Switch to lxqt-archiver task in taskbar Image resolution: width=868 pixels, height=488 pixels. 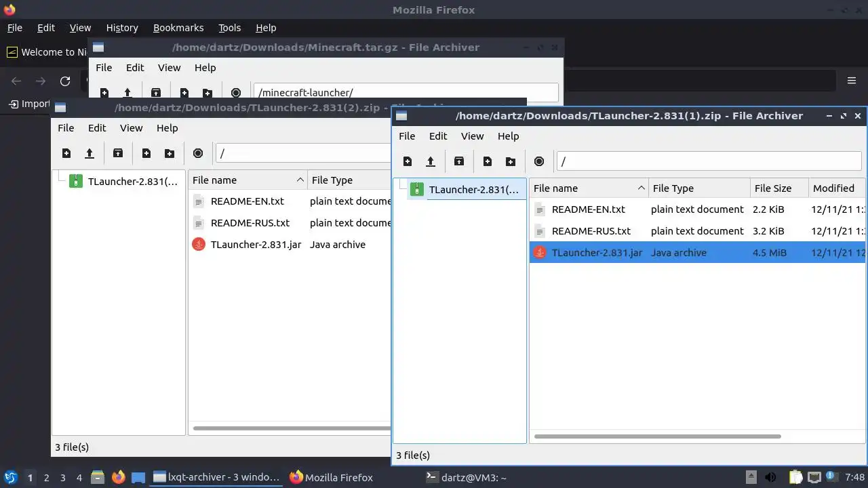coord(216,477)
